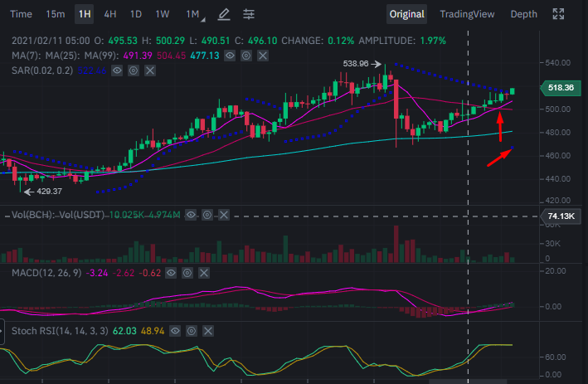
Task: Open the drawing pencil tool
Action: [224, 14]
